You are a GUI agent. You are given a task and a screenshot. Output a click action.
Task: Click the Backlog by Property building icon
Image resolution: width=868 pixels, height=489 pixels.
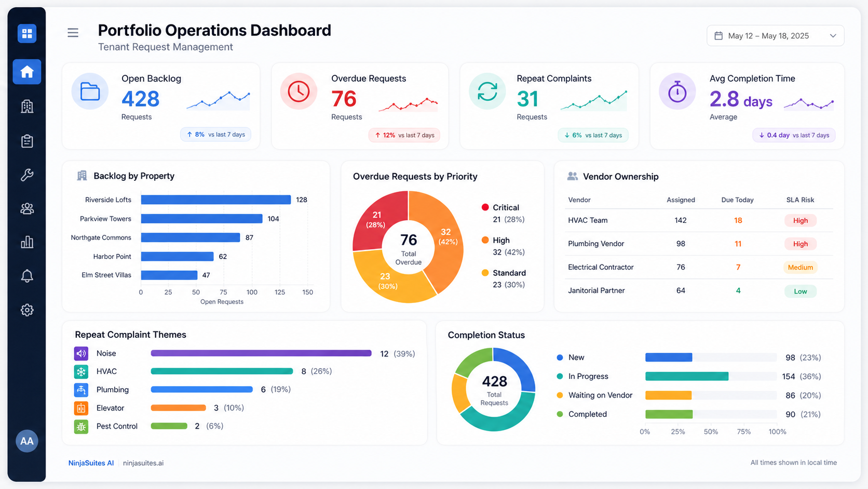coord(82,176)
